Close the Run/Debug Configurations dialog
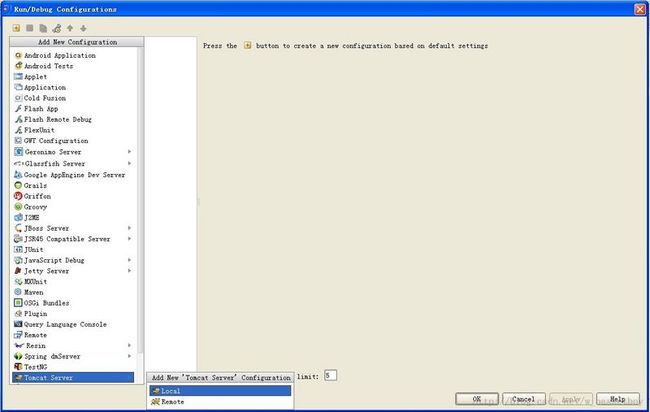The width and height of the screenshot is (650, 412). (x=640, y=9)
